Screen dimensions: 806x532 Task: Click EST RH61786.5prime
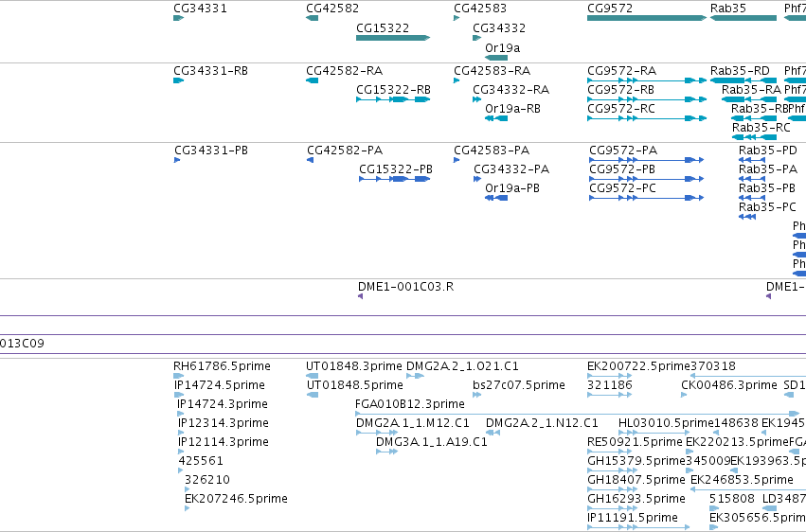point(222,366)
